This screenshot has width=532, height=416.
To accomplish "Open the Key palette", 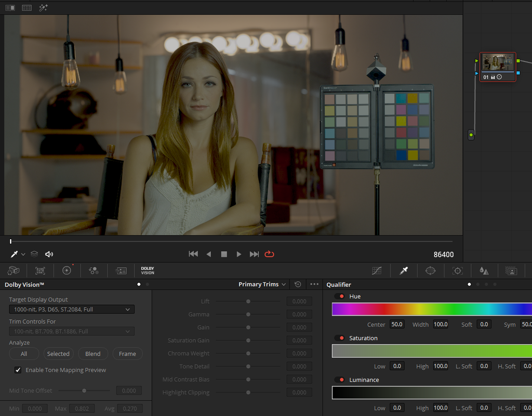I will [511, 270].
